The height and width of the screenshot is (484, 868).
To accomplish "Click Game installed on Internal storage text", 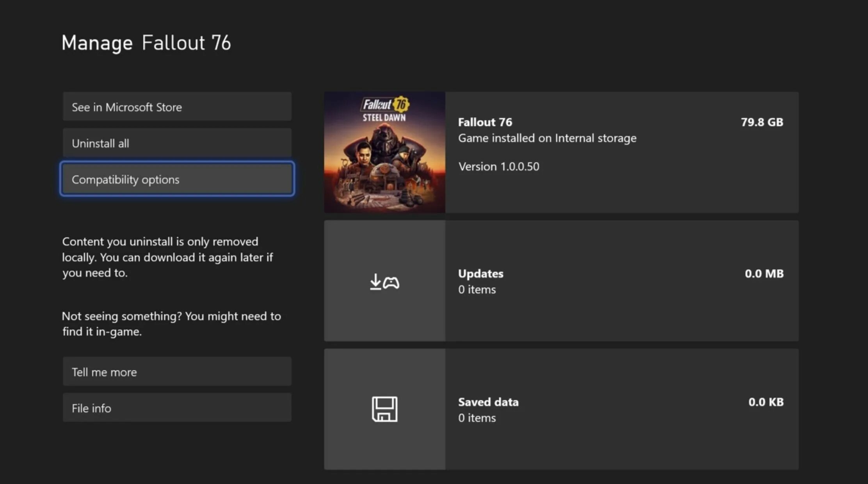I will tap(547, 138).
